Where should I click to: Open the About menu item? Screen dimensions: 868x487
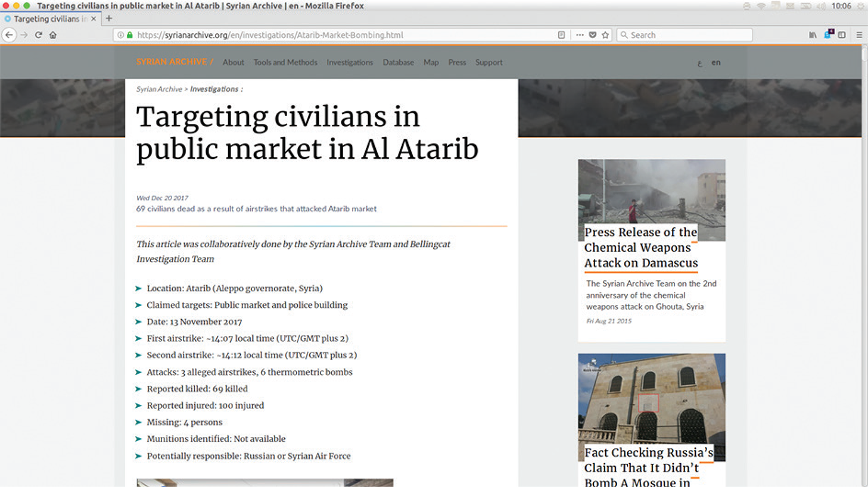point(233,62)
